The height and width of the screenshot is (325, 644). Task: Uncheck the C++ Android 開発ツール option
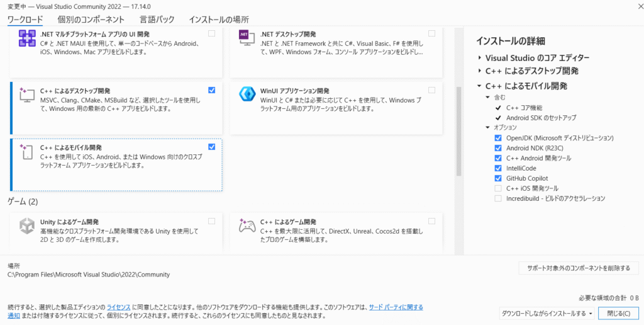pos(498,158)
